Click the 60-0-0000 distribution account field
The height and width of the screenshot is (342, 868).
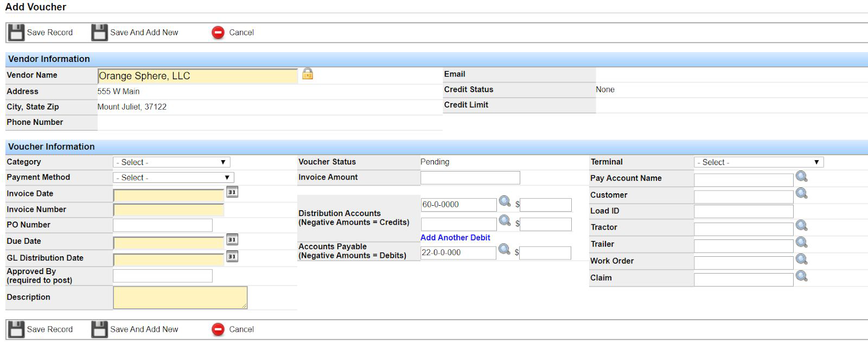click(x=459, y=205)
